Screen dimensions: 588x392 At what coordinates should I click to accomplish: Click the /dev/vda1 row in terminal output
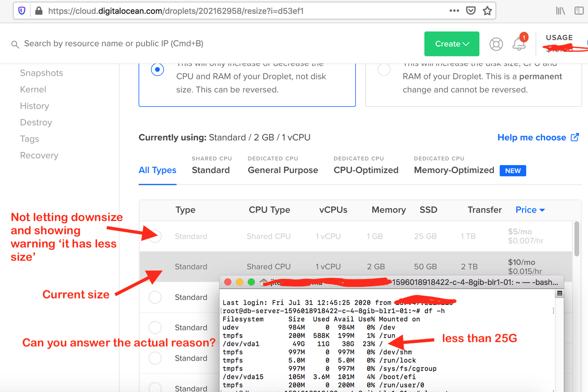point(303,344)
